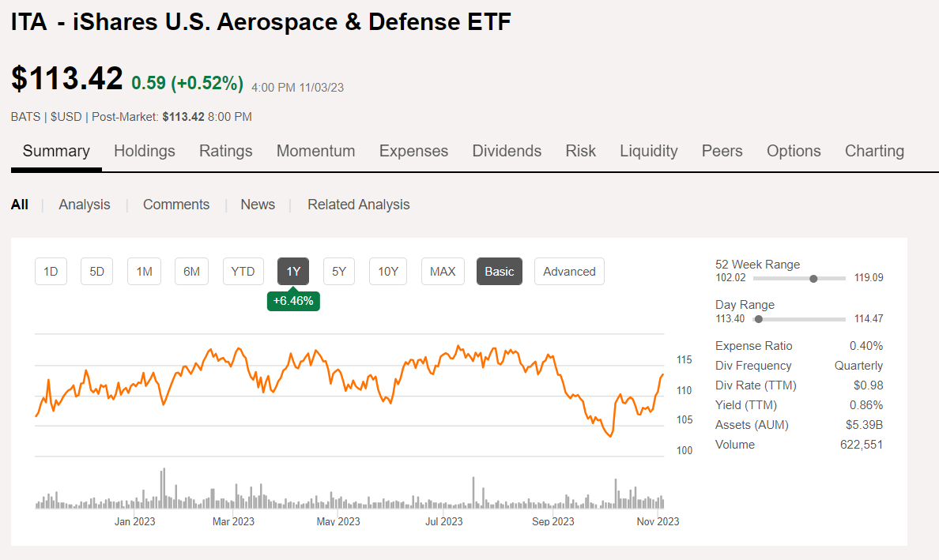Filter content by Analysis
939x560 pixels.
pyautogui.click(x=85, y=205)
